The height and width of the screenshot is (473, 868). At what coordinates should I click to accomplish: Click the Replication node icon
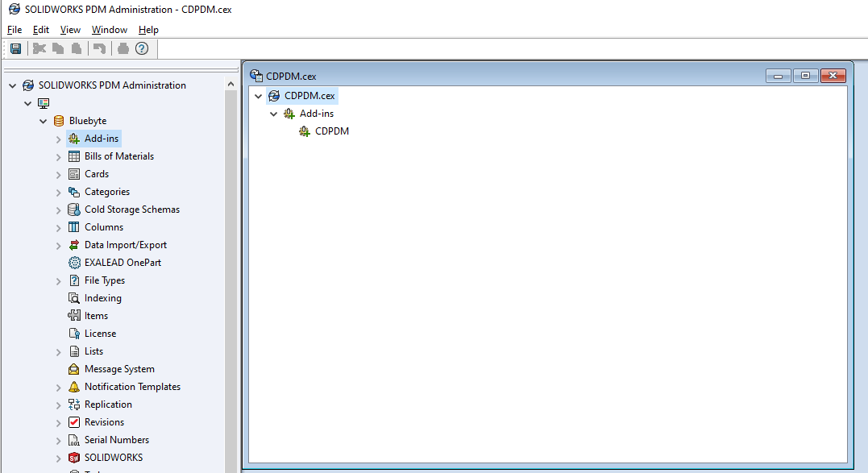[73, 405]
